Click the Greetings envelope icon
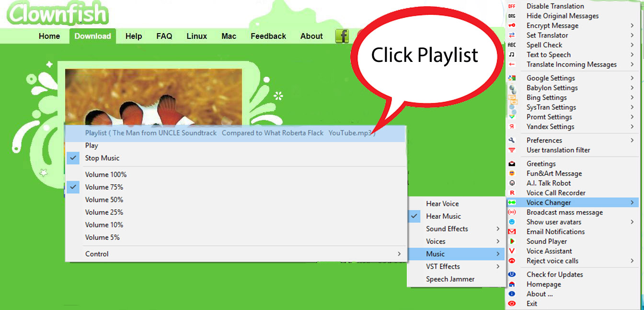 [x=512, y=164]
